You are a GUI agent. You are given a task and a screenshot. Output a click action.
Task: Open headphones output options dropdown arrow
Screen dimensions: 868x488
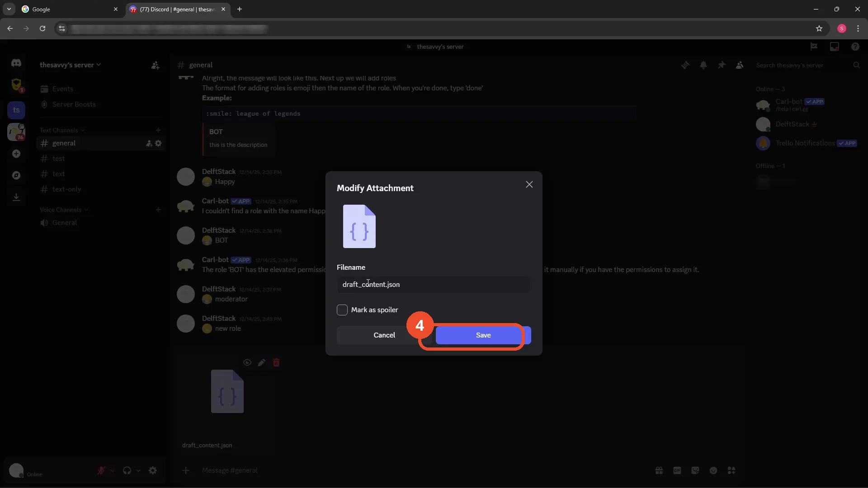pyautogui.click(x=138, y=470)
